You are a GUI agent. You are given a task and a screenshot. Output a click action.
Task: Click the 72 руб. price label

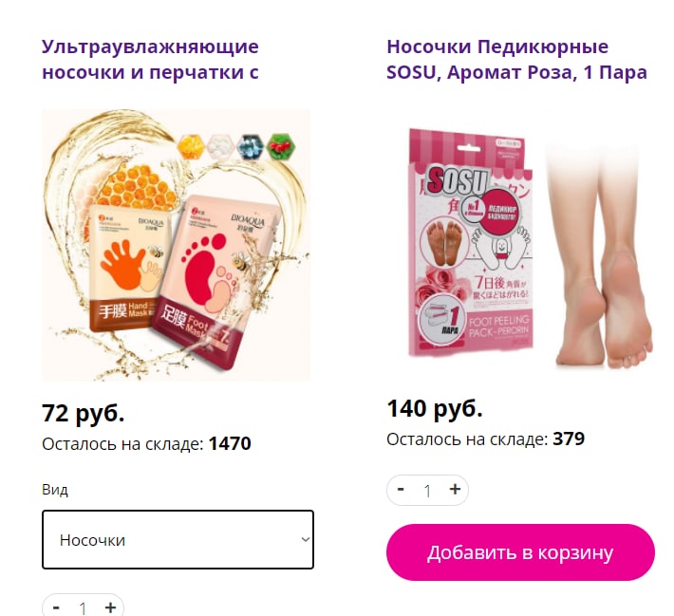tap(83, 413)
